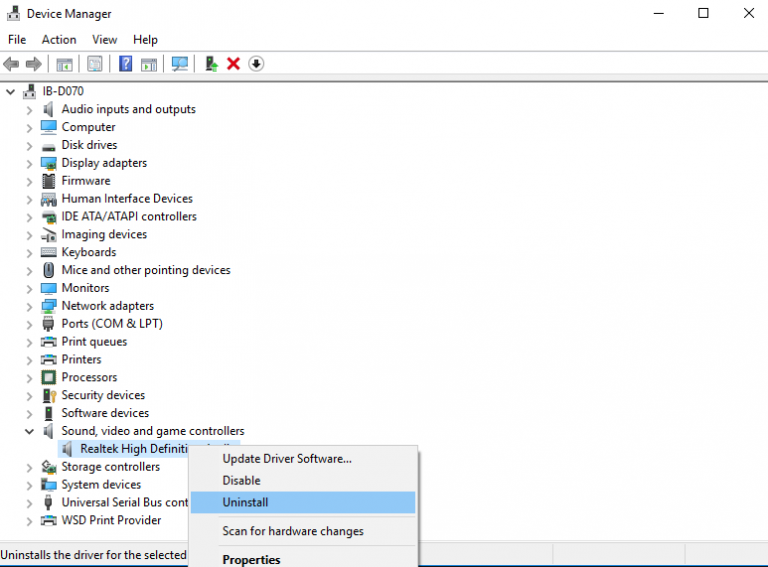Click the Ports (COM & LPT) icon
Screen dimensions: 768x567
coord(48,324)
